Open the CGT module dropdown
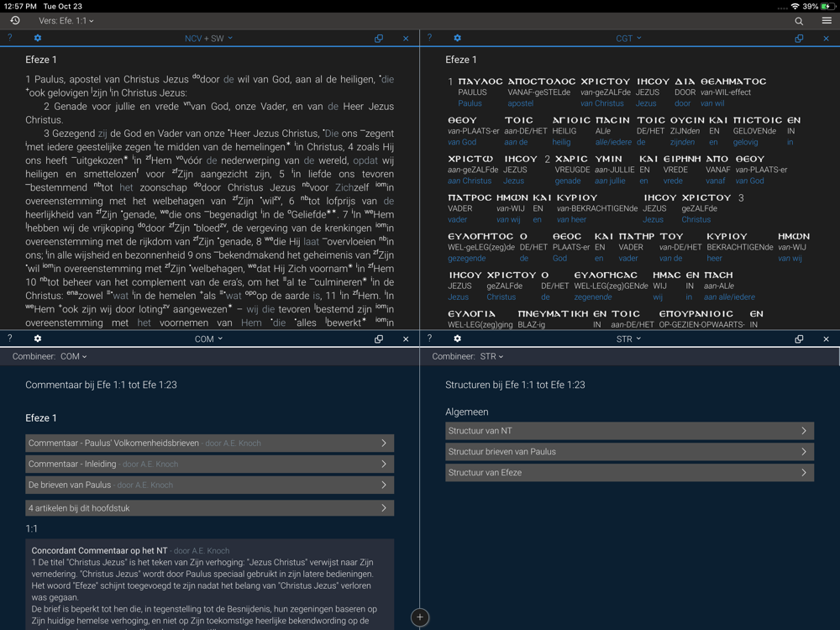The width and height of the screenshot is (840, 630). click(x=628, y=39)
